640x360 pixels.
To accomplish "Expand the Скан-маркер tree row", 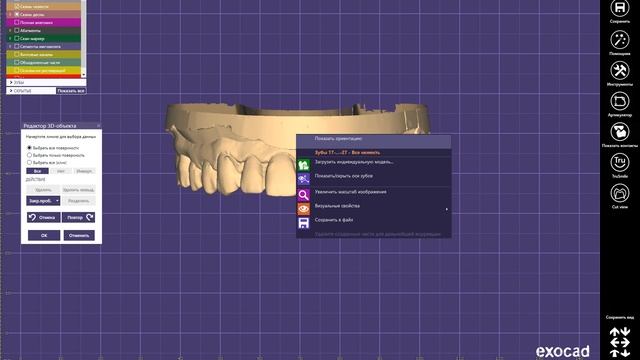I will [10, 38].
